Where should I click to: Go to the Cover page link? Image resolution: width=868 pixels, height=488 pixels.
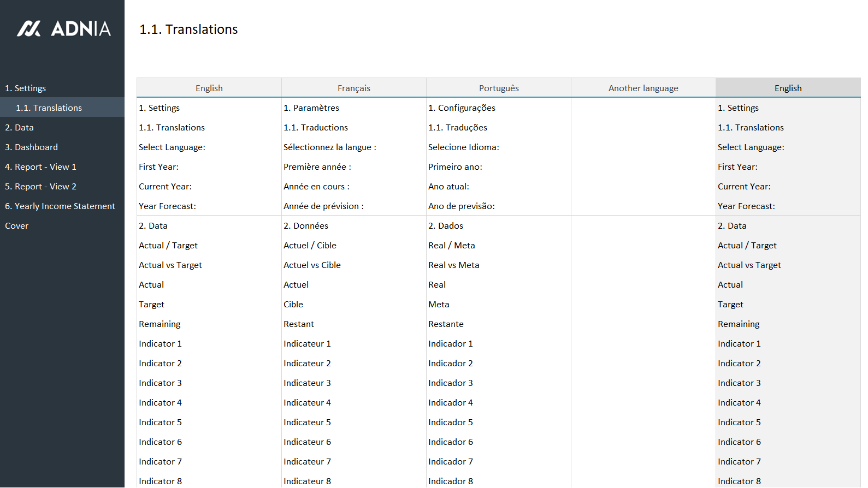click(17, 226)
